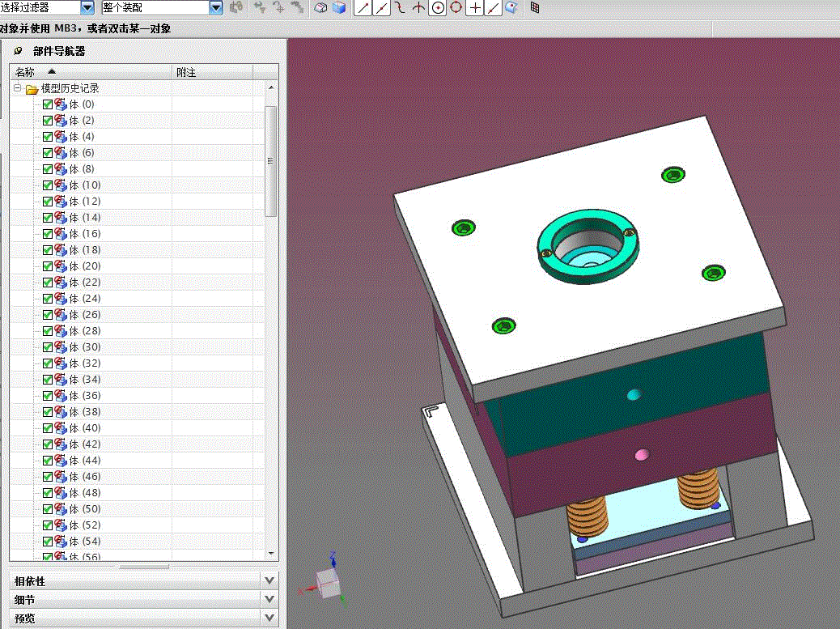
Task: Click the arc center snap point icon
Action: click(438, 7)
